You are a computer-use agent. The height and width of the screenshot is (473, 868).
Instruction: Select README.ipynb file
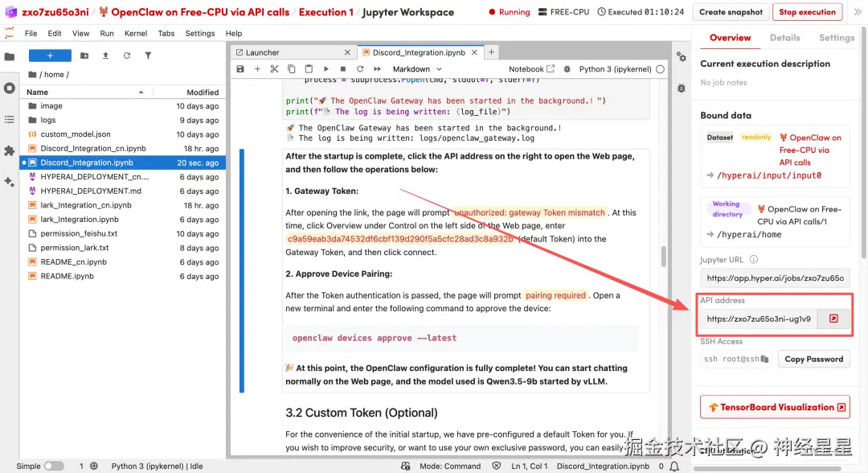pyautogui.click(x=122, y=276)
